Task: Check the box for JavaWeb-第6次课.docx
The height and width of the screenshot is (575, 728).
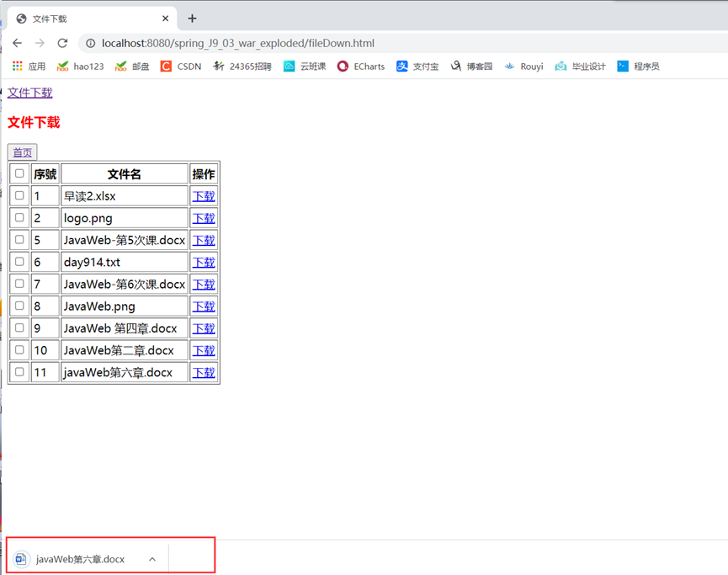Action: click(19, 284)
